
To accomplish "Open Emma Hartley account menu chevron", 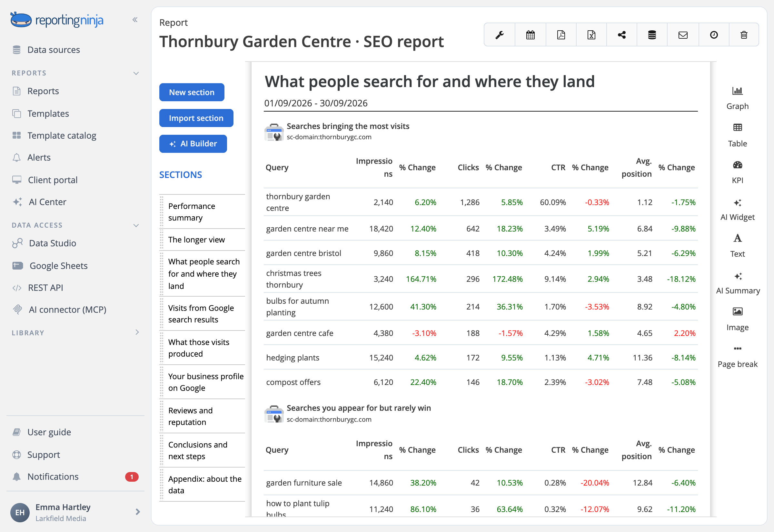I will pos(138,512).
